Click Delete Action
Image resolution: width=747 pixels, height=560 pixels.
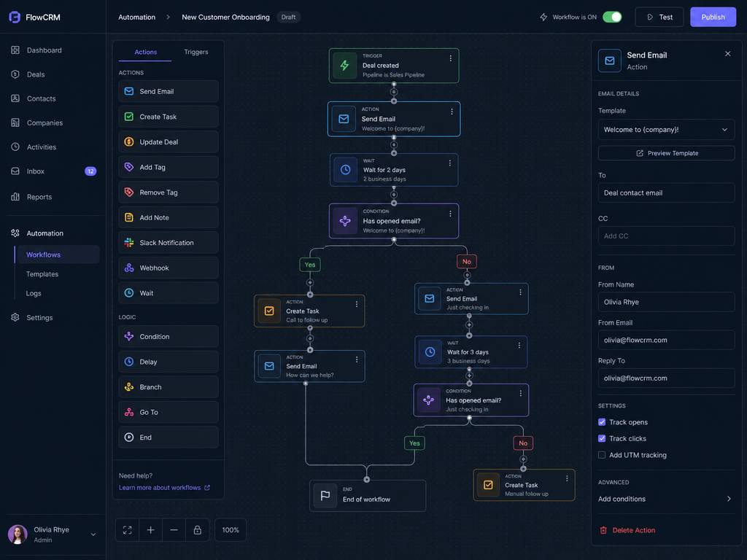coord(627,530)
